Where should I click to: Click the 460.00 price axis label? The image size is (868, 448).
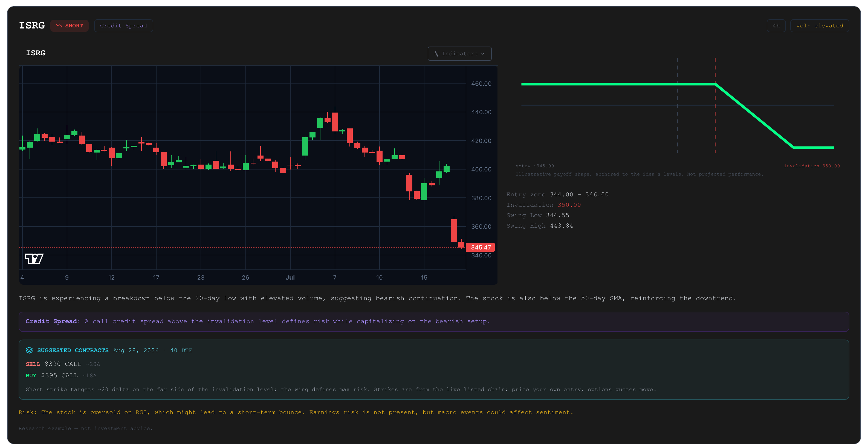(481, 84)
